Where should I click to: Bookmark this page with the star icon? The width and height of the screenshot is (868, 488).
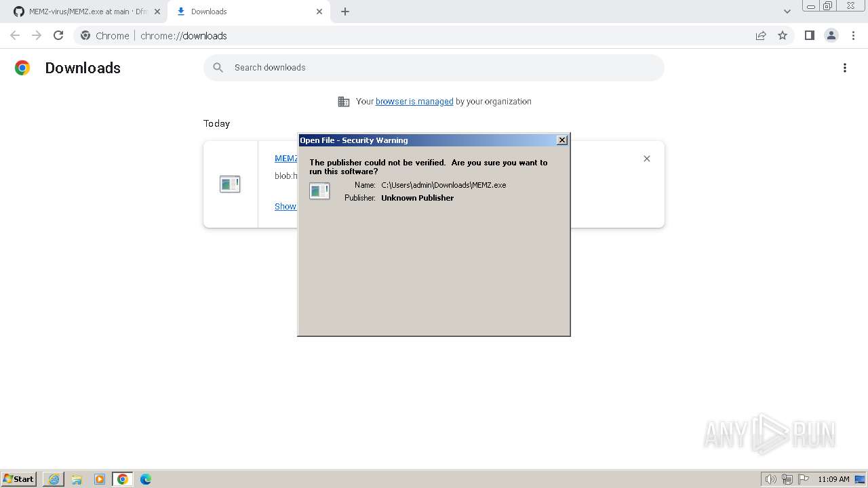coord(783,35)
